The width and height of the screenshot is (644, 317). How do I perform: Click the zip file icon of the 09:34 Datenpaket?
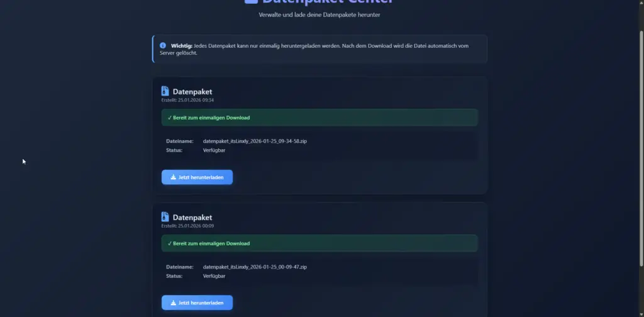[x=165, y=91]
